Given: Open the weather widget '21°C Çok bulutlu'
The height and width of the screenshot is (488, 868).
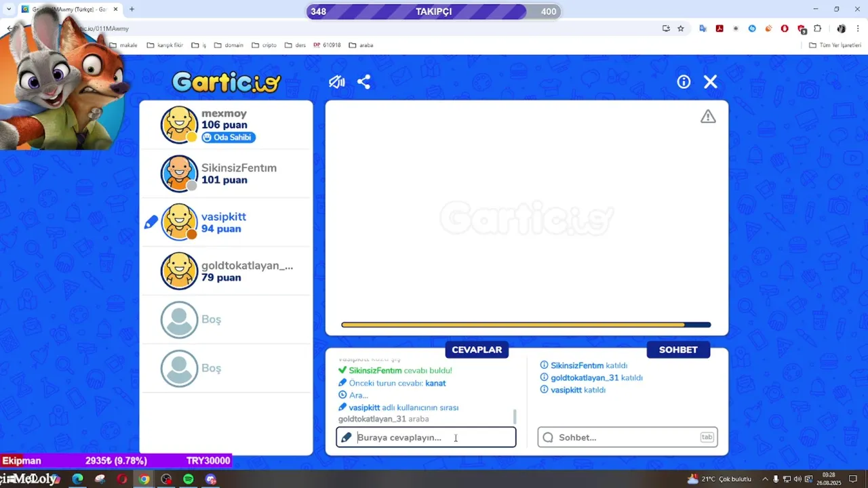Looking at the screenshot, I should [719, 479].
